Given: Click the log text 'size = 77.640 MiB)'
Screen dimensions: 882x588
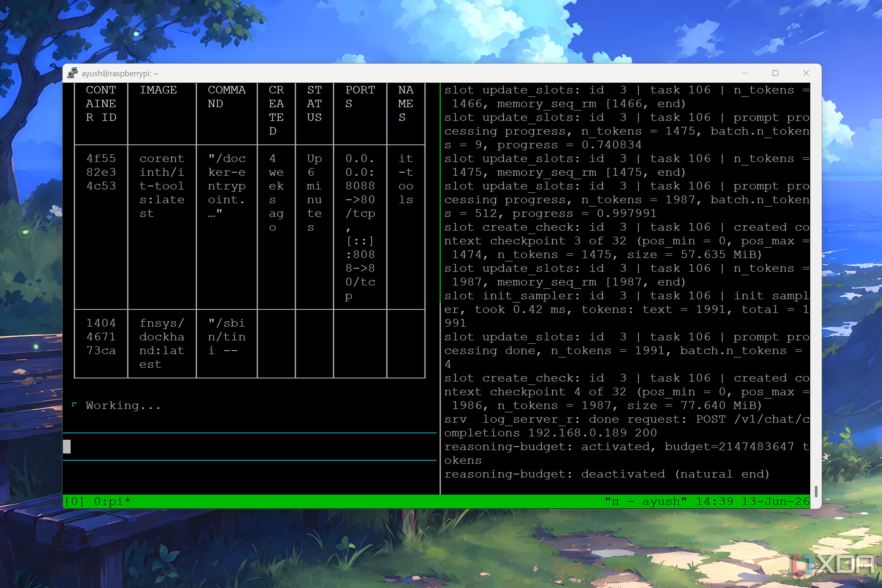Looking at the screenshot, I should point(695,405).
